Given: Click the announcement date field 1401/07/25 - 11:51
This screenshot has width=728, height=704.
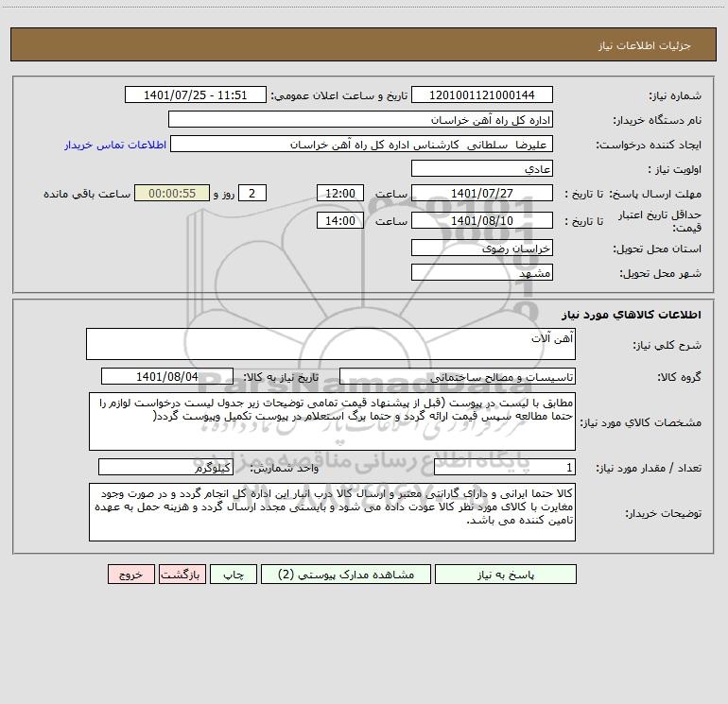Looking at the screenshot, I should click(196, 94).
